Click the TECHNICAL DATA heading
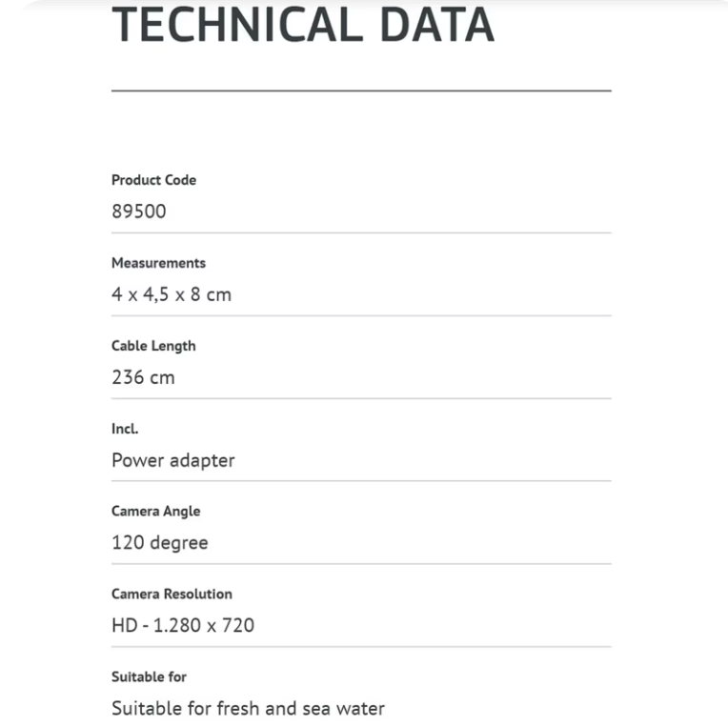 click(x=303, y=25)
